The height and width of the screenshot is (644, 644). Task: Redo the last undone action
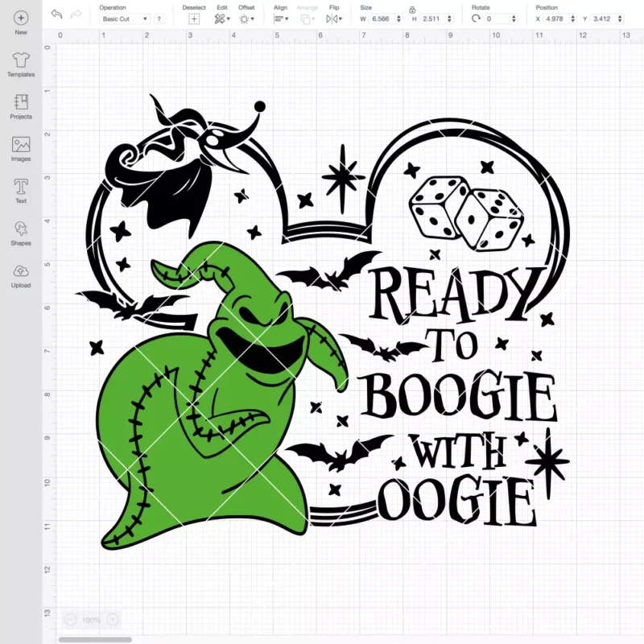(x=76, y=14)
